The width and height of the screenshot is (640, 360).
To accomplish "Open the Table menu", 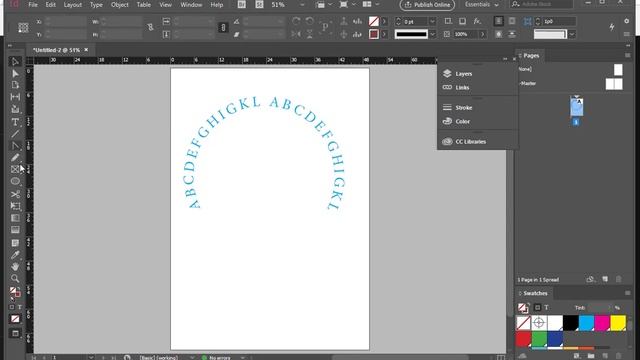I will (x=144, y=5).
